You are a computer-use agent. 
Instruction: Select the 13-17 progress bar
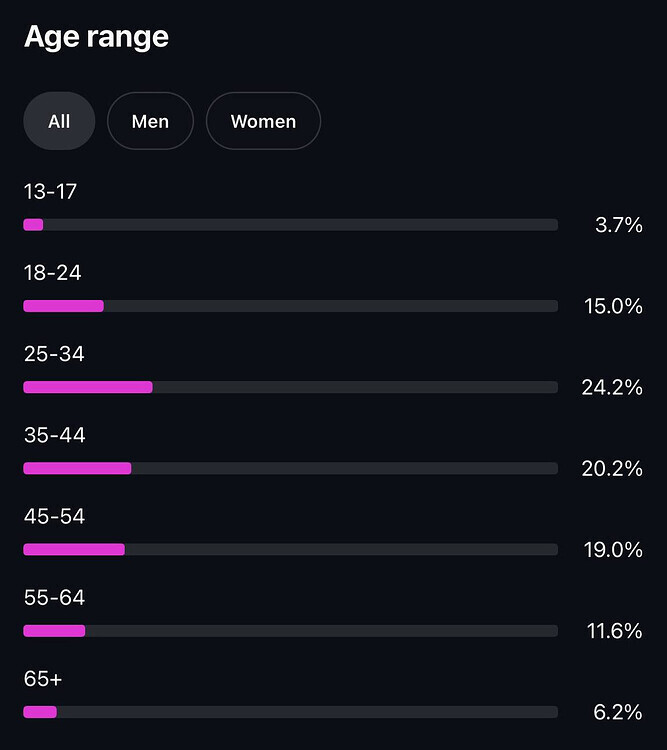290,225
